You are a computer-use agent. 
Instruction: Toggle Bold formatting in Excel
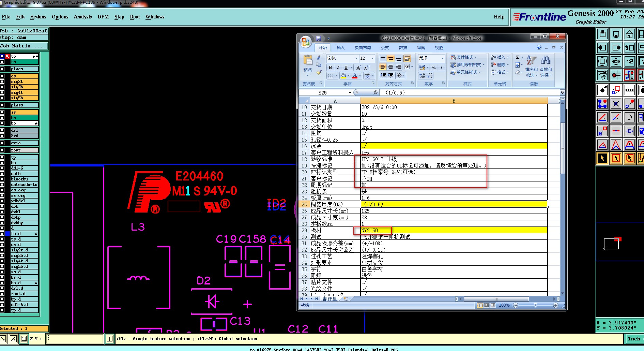coord(330,68)
